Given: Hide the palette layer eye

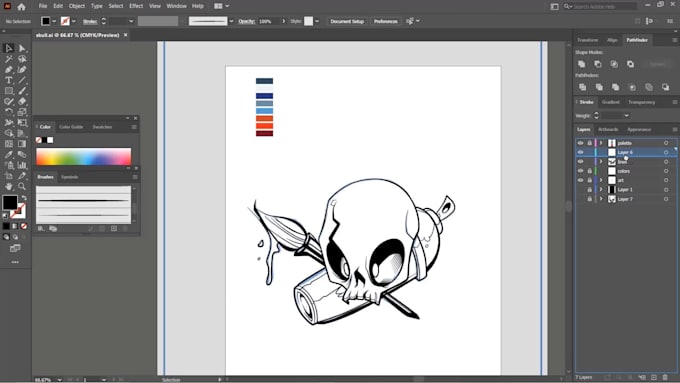Looking at the screenshot, I should [x=580, y=143].
